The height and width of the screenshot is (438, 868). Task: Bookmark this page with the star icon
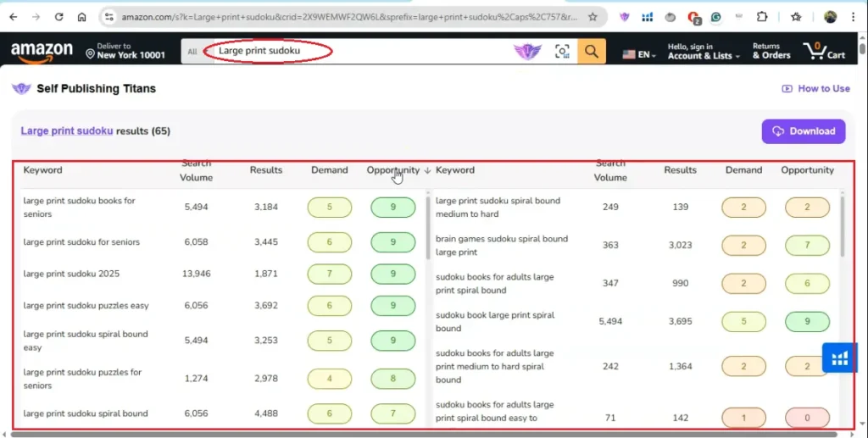click(592, 17)
